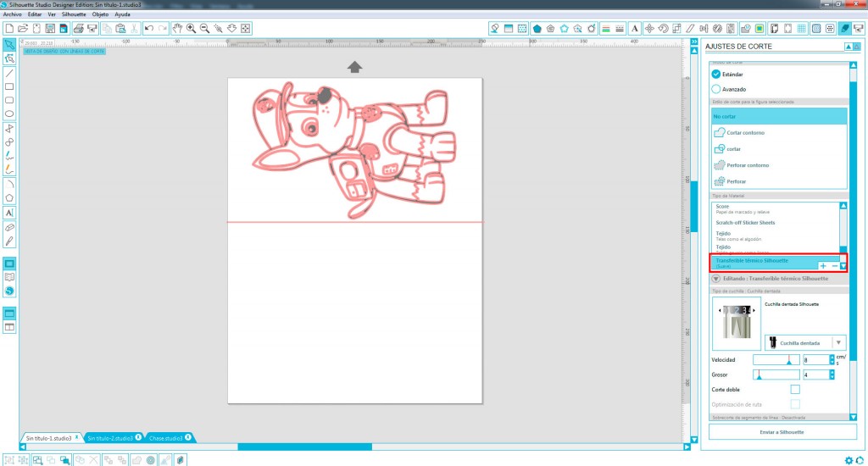Screen dimensions: 868x466
Task: Click the fit to window icon
Action: click(x=245, y=28)
